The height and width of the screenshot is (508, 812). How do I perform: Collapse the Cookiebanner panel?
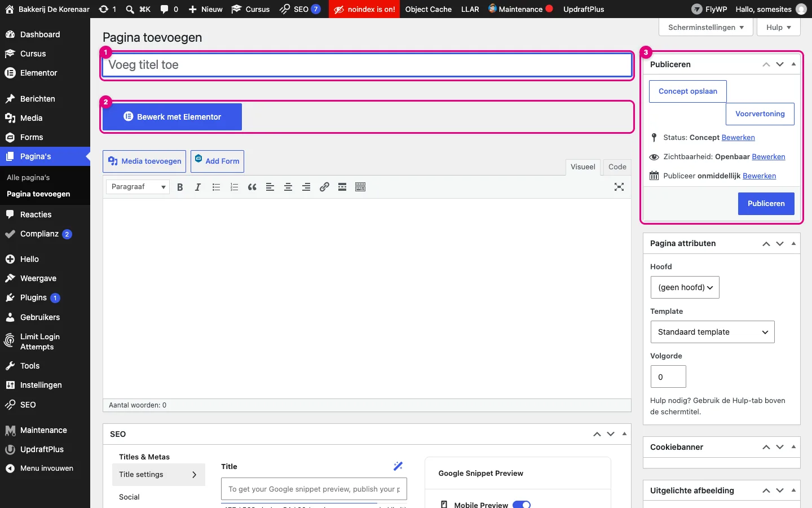(793, 447)
